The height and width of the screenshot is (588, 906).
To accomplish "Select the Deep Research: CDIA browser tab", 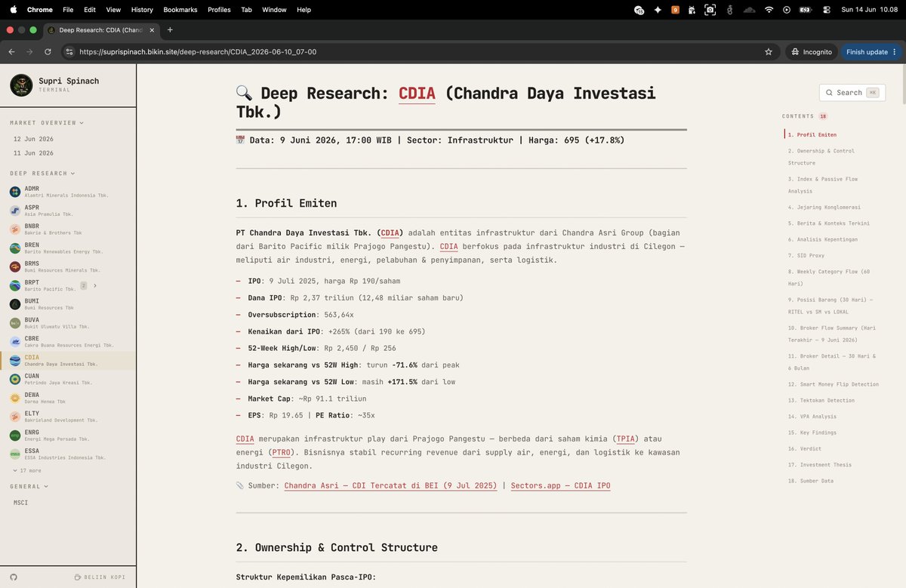I will pyautogui.click(x=100, y=30).
